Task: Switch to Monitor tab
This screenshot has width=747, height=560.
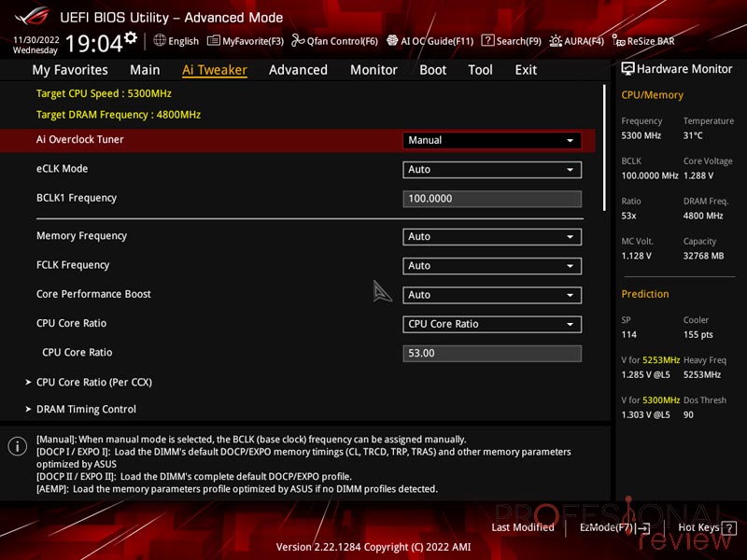Action: pyautogui.click(x=373, y=70)
